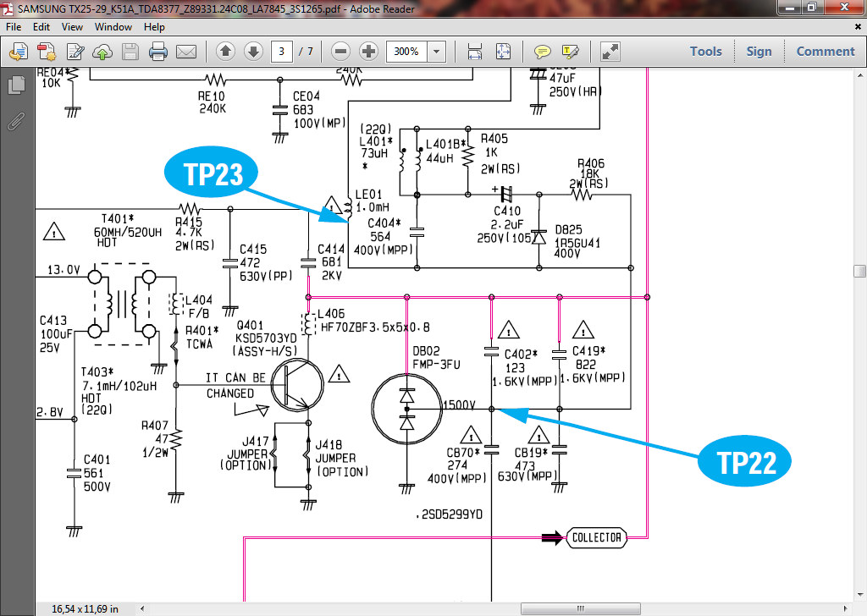The height and width of the screenshot is (616, 867).
Task: Zoom in with plus button
Action: click(x=368, y=52)
